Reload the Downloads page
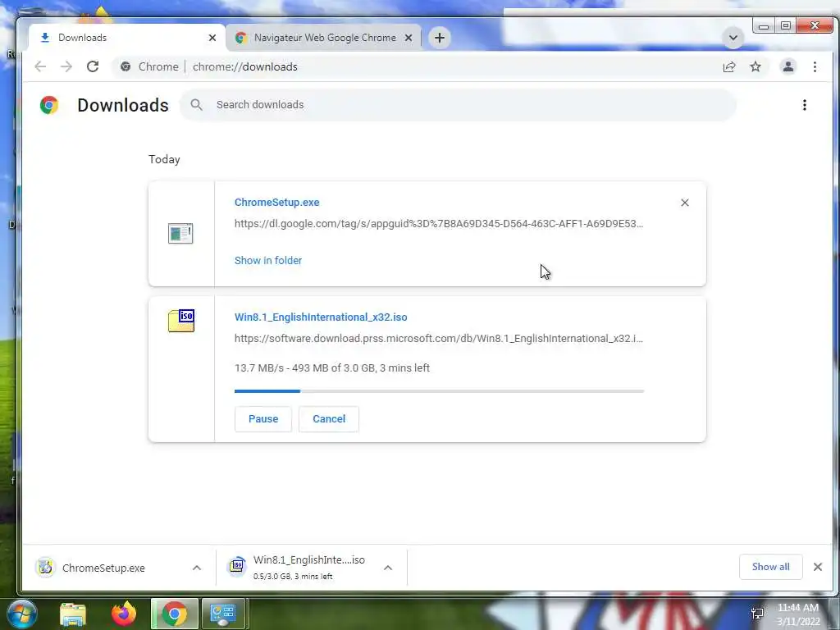This screenshot has height=630, width=840. tap(93, 66)
